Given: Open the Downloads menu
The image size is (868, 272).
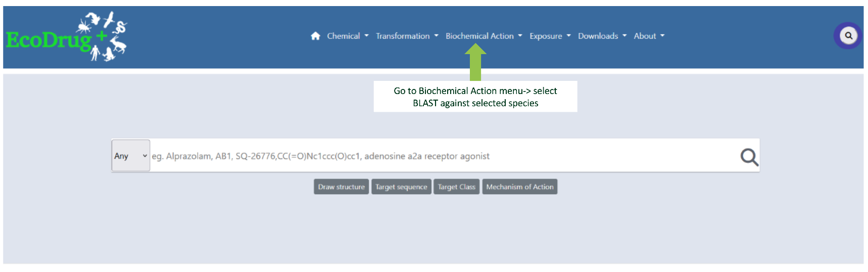Looking at the screenshot, I should 602,36.
